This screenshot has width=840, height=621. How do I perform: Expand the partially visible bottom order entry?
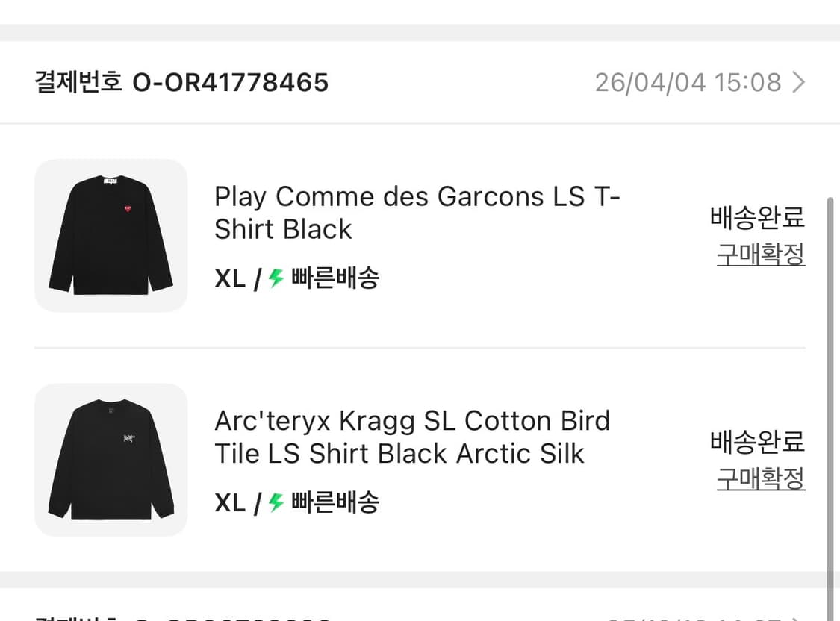(x=418, y=618)
